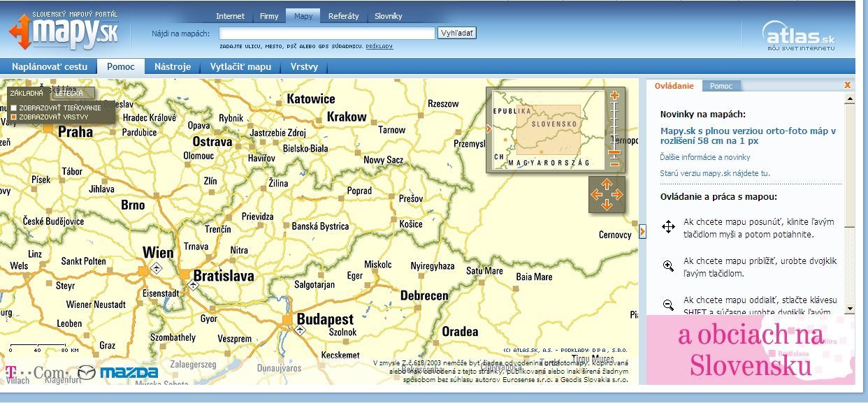Screen dimensions: 868x403
Task: Click the Budapest city marker square
Action: tap(287, 319)
